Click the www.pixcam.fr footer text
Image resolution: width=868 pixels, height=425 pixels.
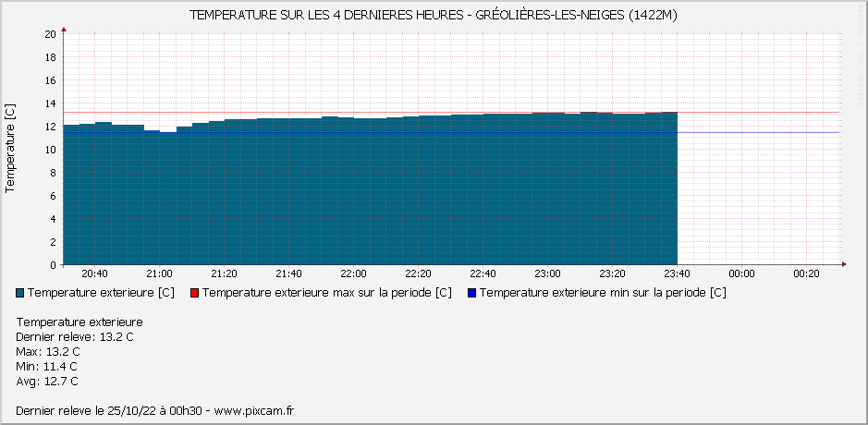pos(254,410)
